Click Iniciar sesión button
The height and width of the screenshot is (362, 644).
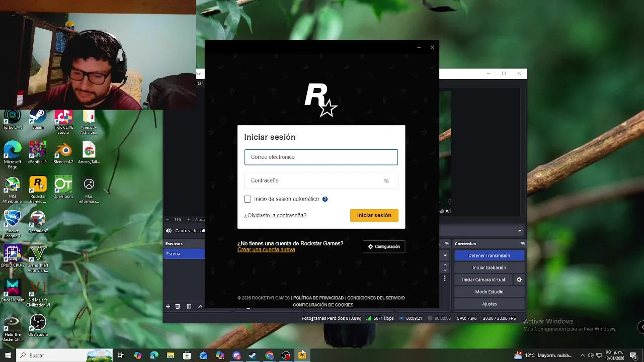[x=374, y=215]
